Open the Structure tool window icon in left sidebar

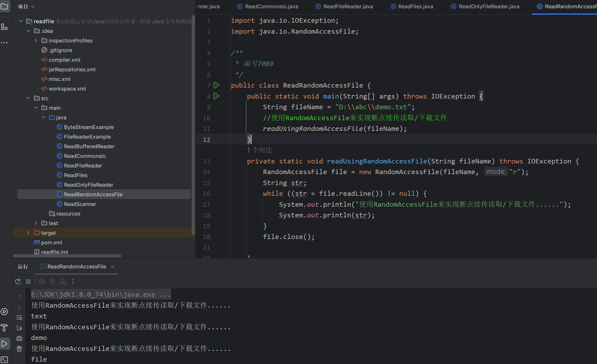coord(4,27)
